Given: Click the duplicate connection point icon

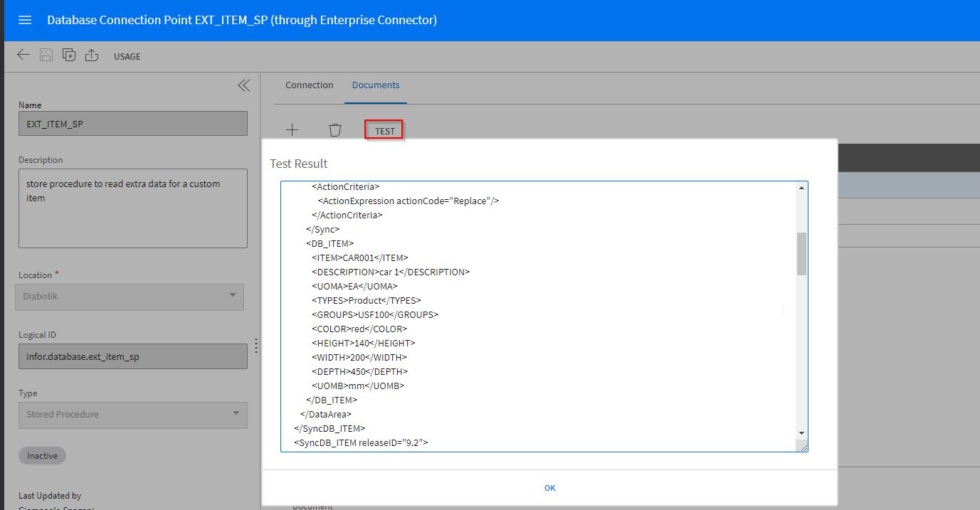Looking at the screenshot, I should pyautogui.click(x=69, y=55).
